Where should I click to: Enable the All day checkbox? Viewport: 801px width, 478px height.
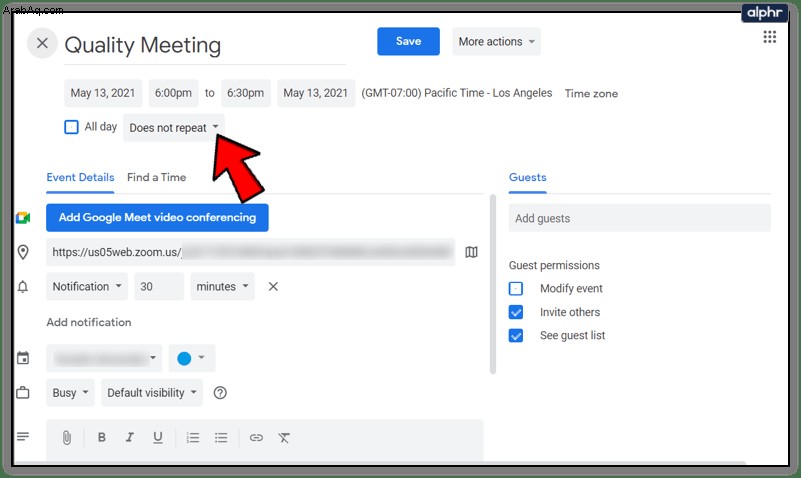pyautogui.click(x=72, y=127)
